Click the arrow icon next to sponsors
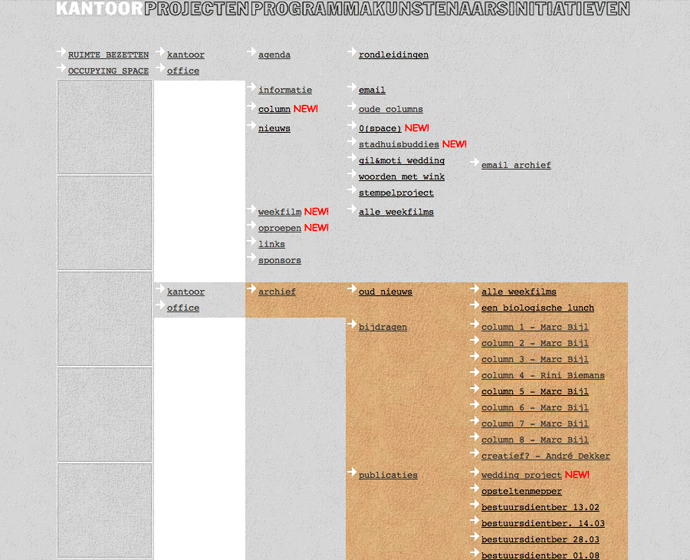 coord(250,258)
